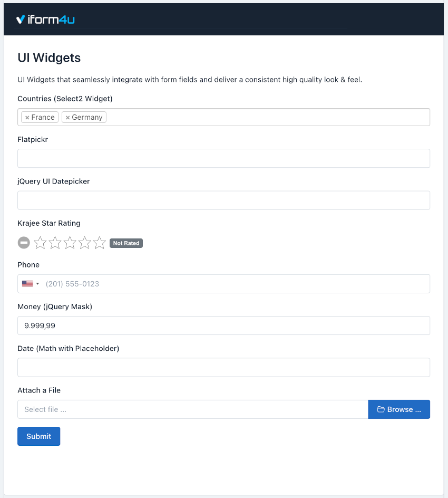Click the Browse button to attach a file

pyautogui.click(x=399, y=409)
